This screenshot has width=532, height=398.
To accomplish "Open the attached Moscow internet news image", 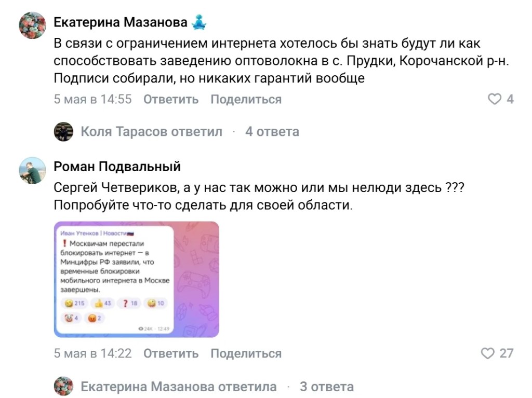I will (137, 279).
